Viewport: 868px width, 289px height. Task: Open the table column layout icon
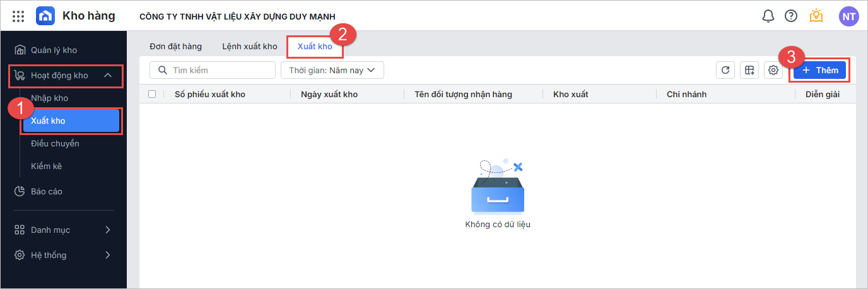[749, 70]
